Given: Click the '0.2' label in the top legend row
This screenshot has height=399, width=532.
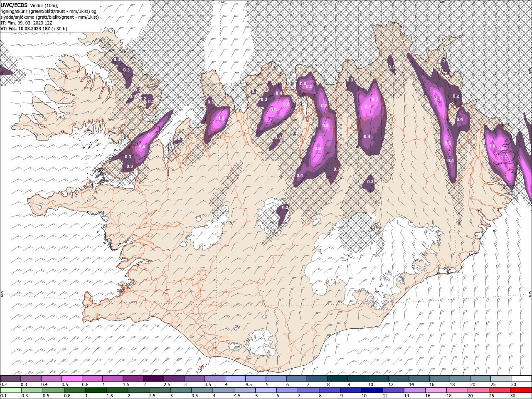Looking at the screenshot, I should [x=4, y=384].
